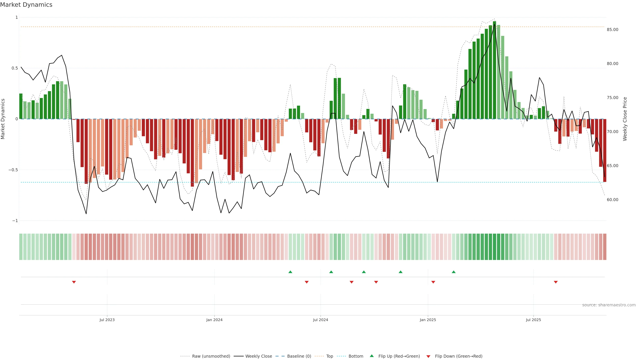This screenshot has width=644, height=362.
Task: Toggle the Weekly Close legend entry
Action: coord(258,356)
